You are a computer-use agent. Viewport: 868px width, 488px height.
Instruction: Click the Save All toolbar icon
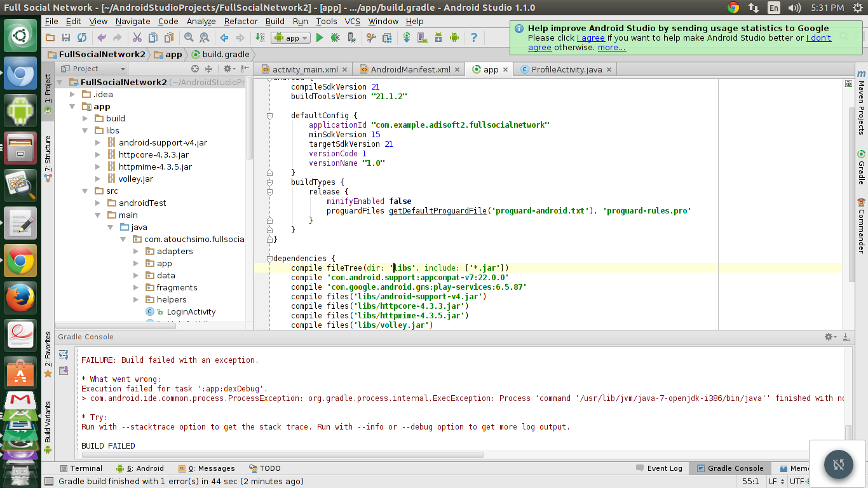[x=67, y=38]
